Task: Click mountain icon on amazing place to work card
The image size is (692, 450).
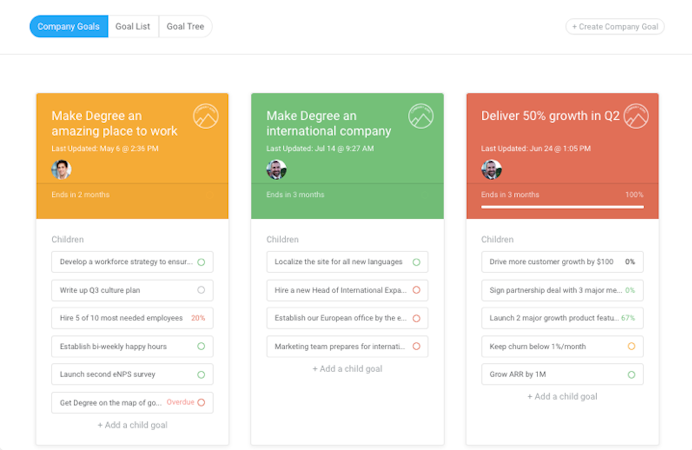Action: click(206, 116)
